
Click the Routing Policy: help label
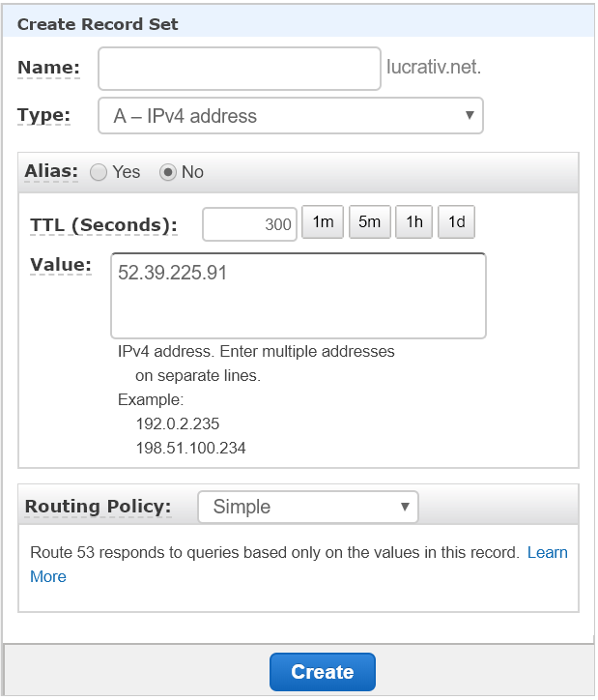click(99, 507)
